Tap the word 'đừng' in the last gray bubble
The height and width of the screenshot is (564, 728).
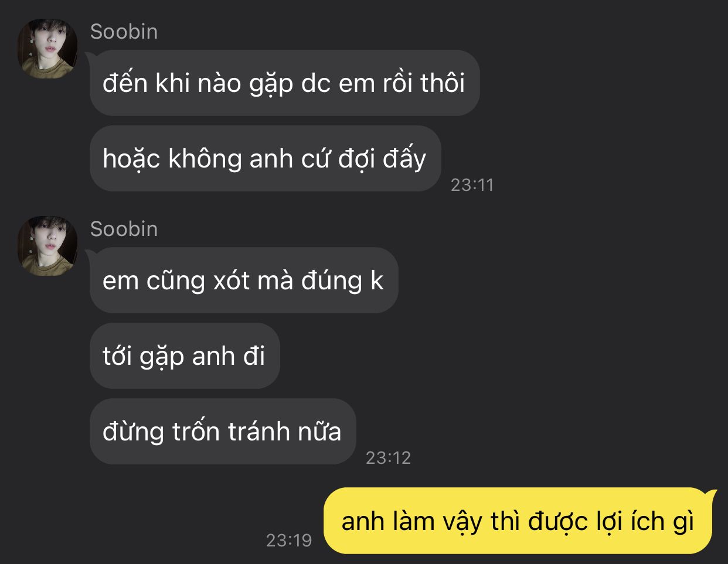click(133, 432)
